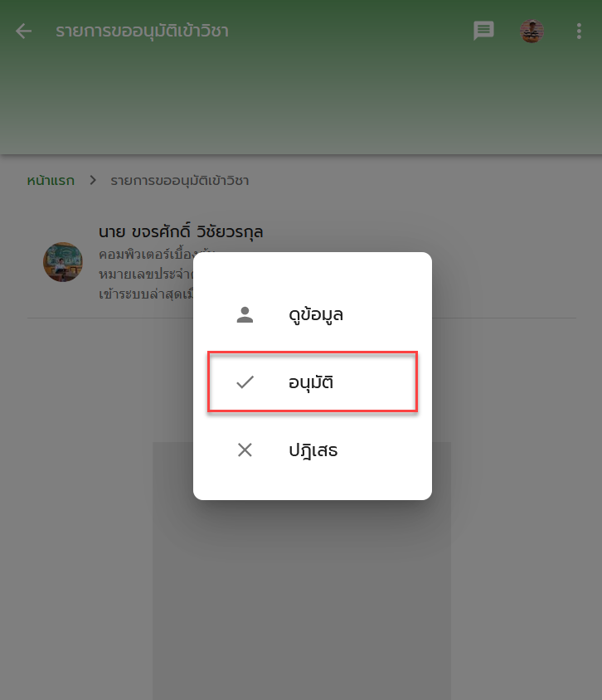Viewport: 602px width, 700px height.
Task: Click the student's profile photo thumbnail
Action: (x=62, y=262)
